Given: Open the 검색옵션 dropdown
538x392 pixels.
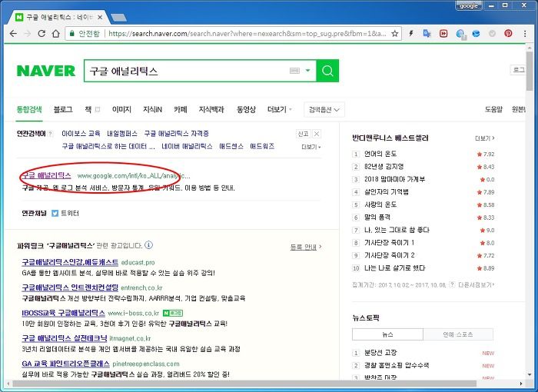Looking at the screenshot, I should point(324,110).
